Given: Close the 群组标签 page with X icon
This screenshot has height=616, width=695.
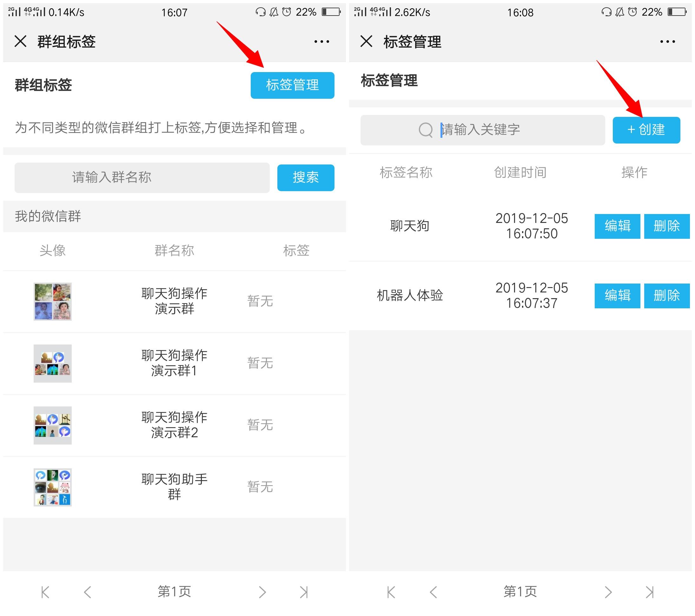Looking at the screenshot, I should [20, 42].
